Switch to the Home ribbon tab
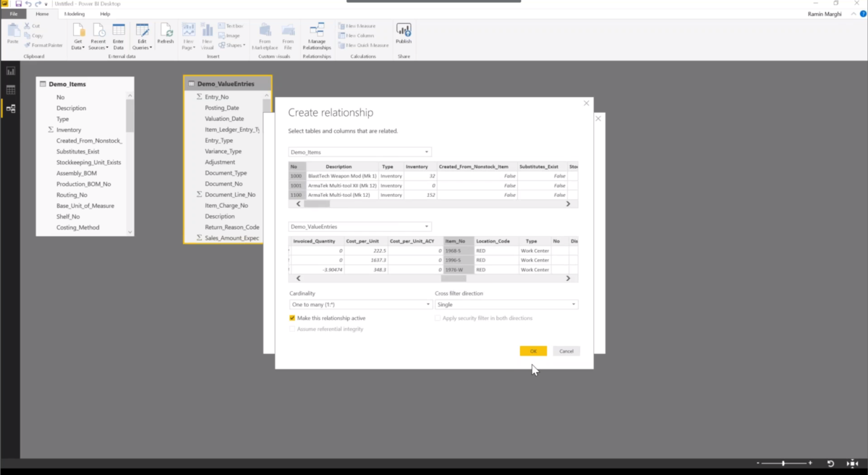This screenshot has height=475, width=868. pos(43,14)
